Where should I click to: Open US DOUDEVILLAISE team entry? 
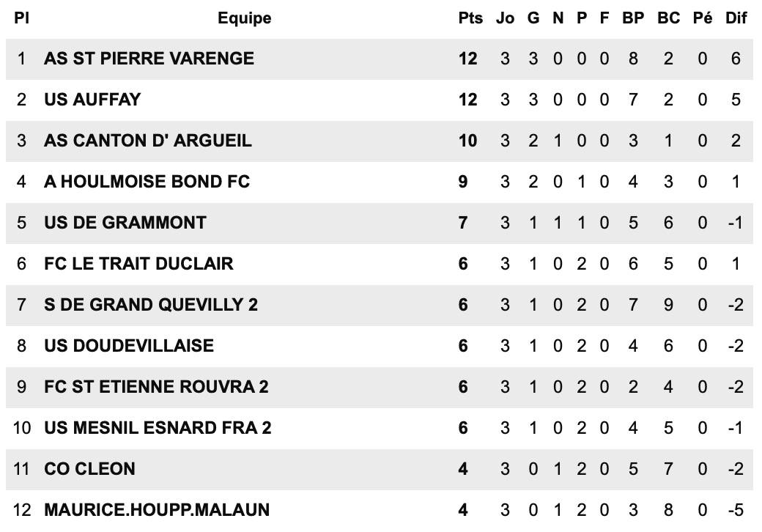129,345
